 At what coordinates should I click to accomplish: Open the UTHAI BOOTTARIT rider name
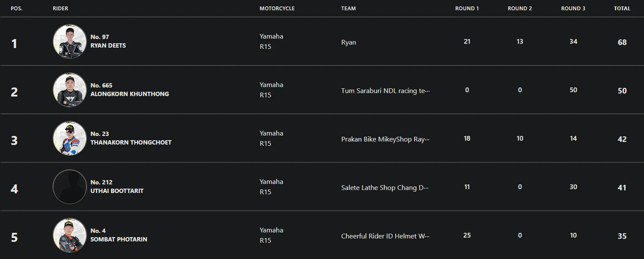117,191
